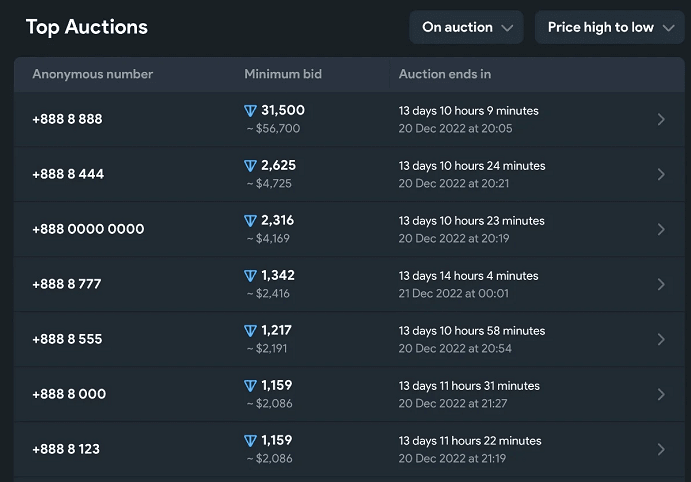Click the ~ $4,725 price estimate

(269, 184)
